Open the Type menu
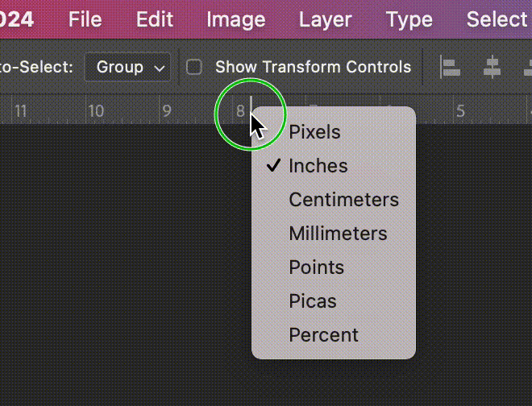This screenshot has height=406, width=532. point(409,19)
